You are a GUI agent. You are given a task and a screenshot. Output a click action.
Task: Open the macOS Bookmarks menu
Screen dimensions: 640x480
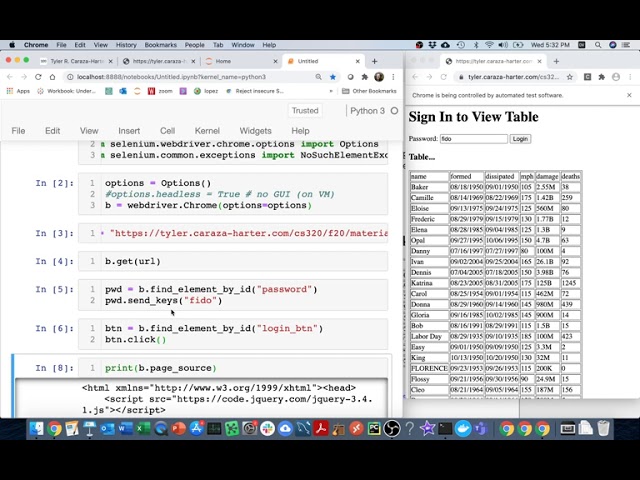pos(160,45)
